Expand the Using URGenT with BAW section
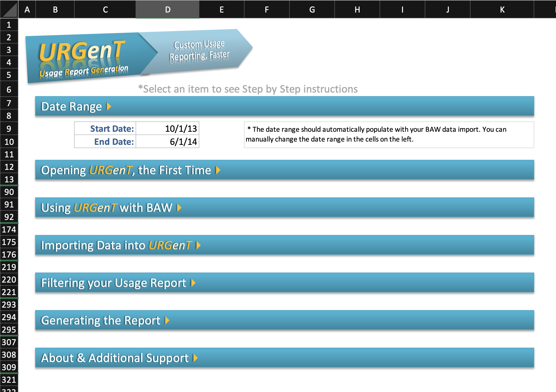Screen dimensions: 556x392 click(179, 208)
